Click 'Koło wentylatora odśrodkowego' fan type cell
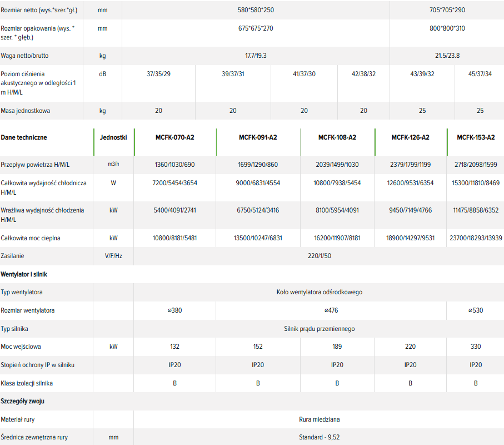Screen dimensions: 504x445 pos(319,292)
